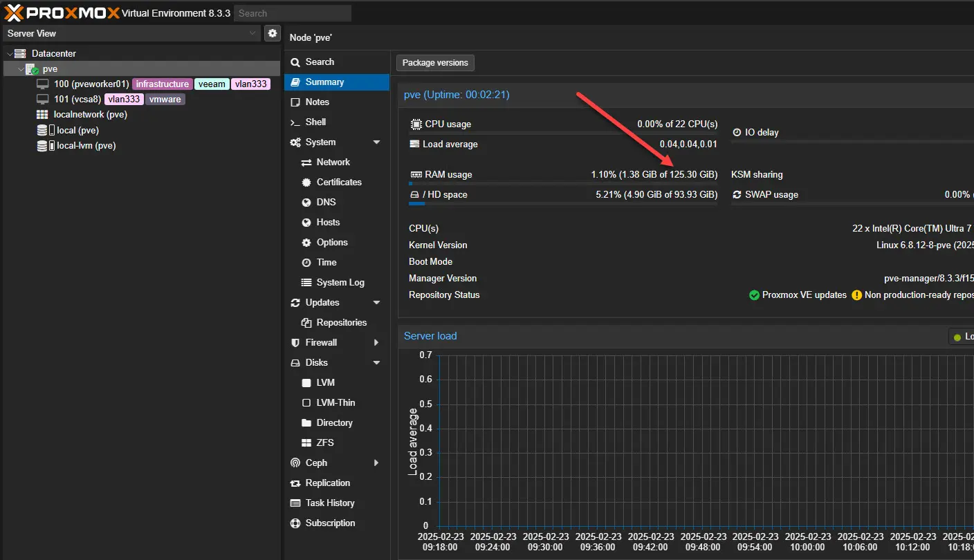
Task: Click the Ceph icon in the menu
Action: (295, 463)
